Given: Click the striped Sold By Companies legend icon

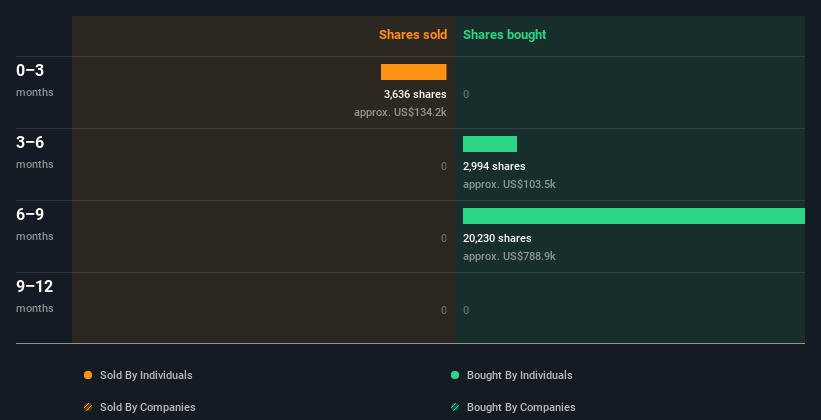Looking at the screenshot, I should [88, 407].
